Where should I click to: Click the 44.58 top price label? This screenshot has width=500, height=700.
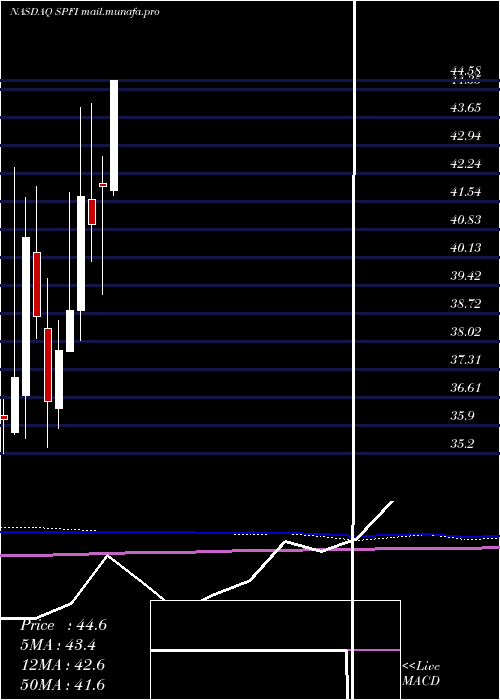466,71
